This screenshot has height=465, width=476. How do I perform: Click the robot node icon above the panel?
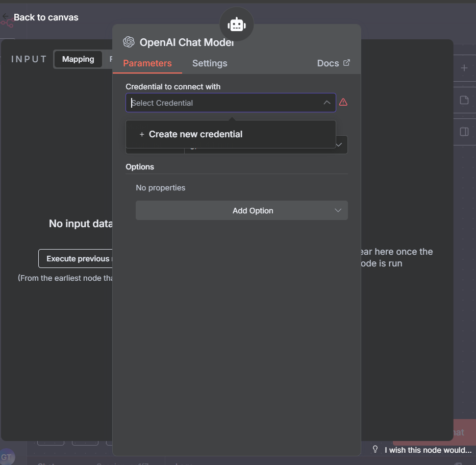click(237, 25)
